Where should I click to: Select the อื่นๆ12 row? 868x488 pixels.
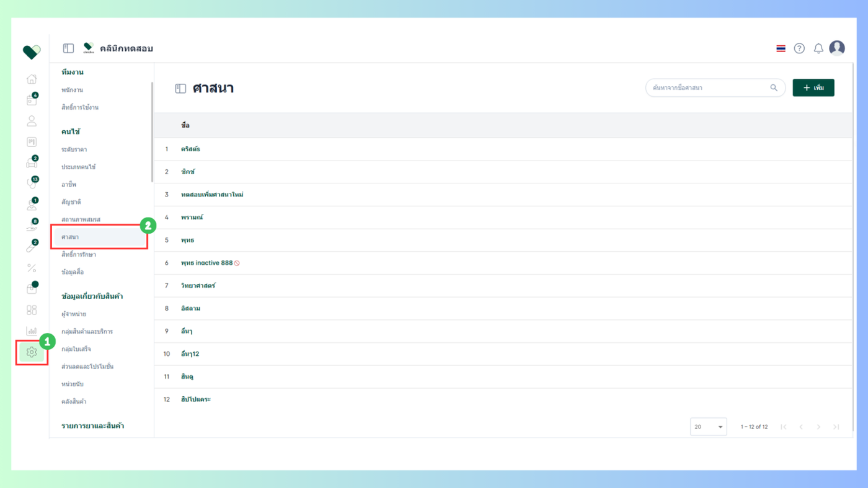tap(503, 354)
